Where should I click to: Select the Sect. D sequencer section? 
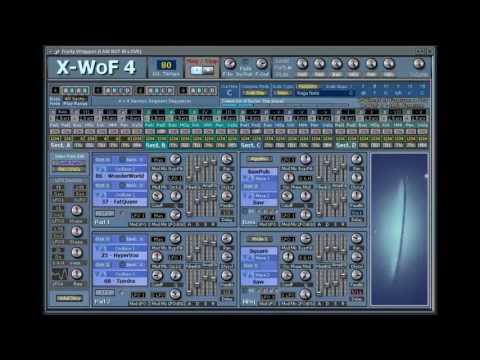(346, 145)
